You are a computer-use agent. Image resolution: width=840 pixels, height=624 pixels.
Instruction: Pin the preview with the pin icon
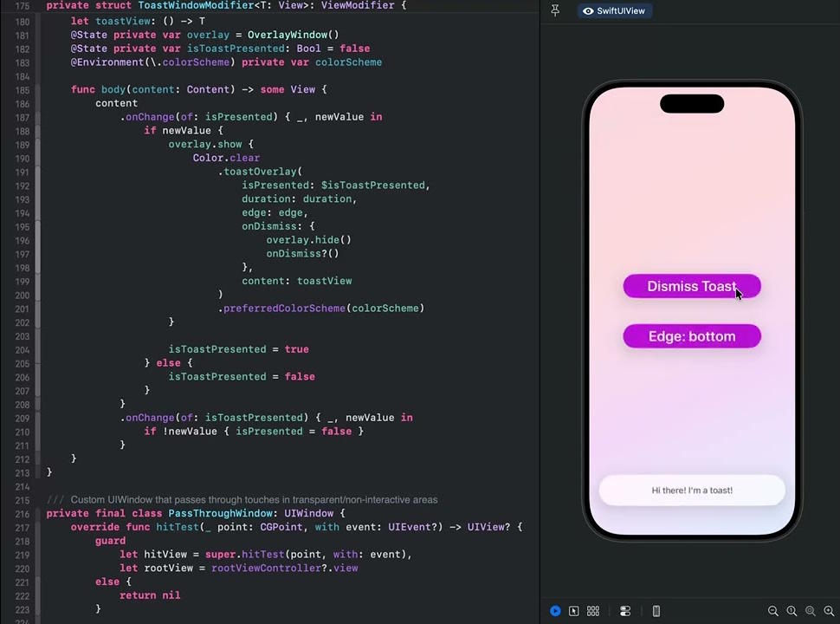click(555, 10)
